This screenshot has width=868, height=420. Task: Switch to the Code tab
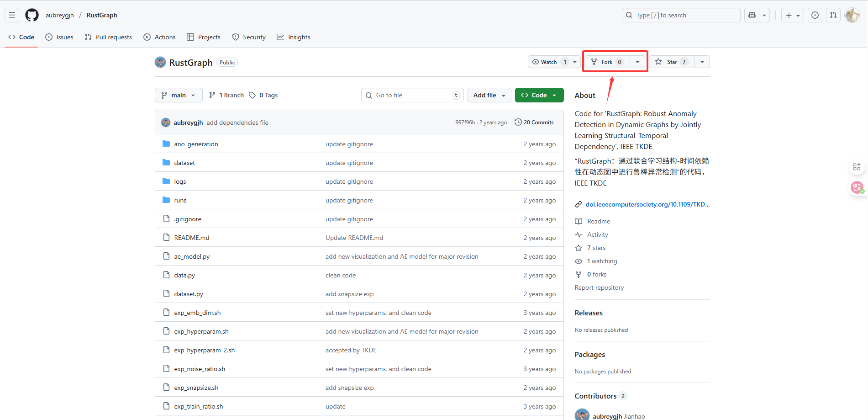[21, 37]
